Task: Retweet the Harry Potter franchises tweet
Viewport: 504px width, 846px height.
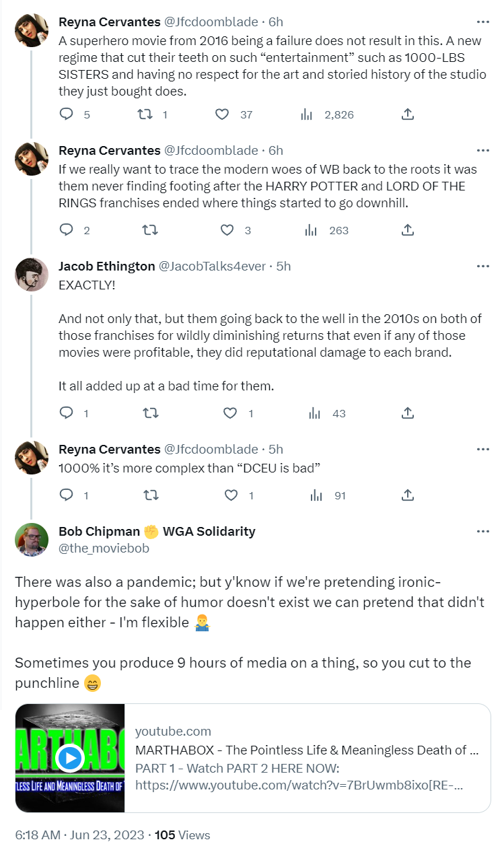Action: [x=151, y=230]
